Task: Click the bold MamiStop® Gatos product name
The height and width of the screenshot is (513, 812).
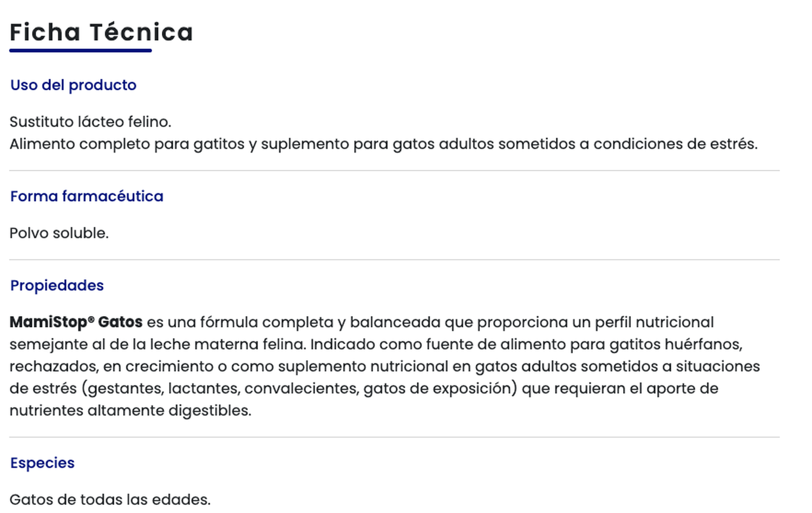Action: [76, 323]
